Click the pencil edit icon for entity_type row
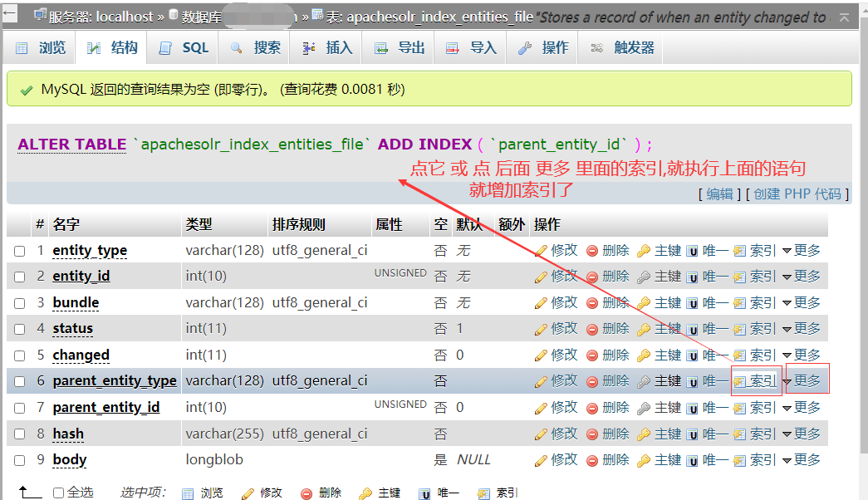Image resolution: width=868 pixels, height=500 pixels. (x=542, y=251)
